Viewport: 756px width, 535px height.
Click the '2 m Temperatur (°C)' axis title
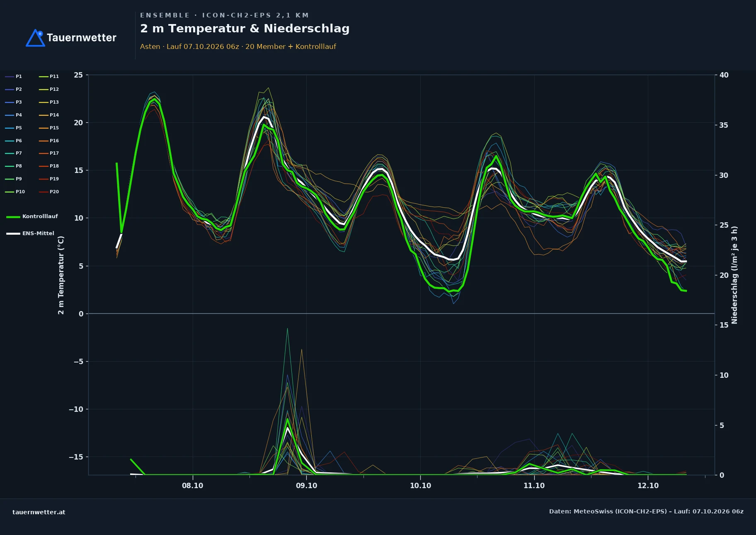(x=61, y=275)
